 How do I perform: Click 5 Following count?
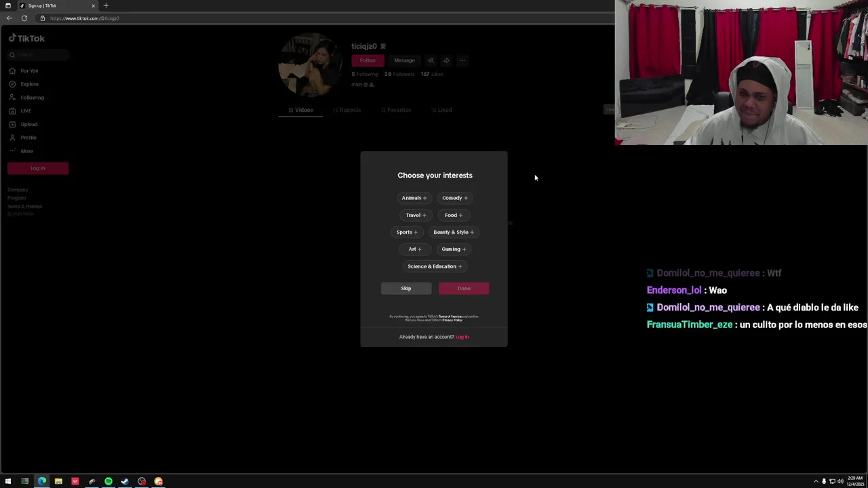coord(365,74)
